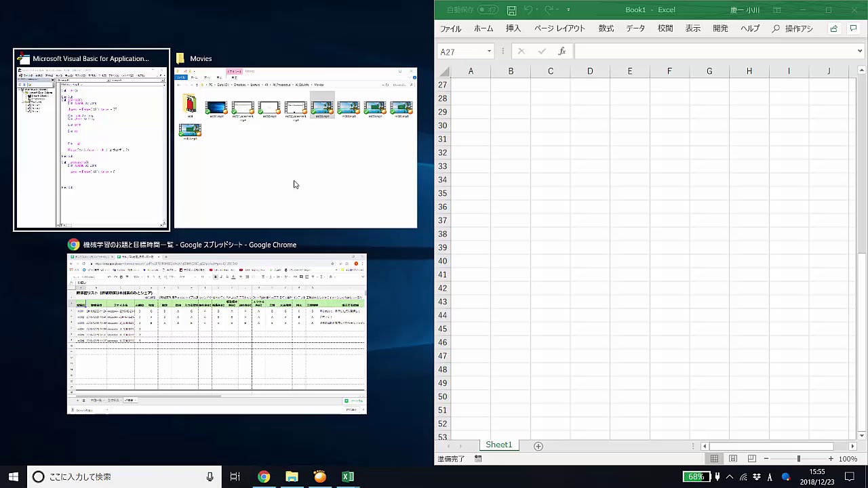
Task: Open the 挿入 (Insert) ribbon tab
Action: [x=513, y=28]
